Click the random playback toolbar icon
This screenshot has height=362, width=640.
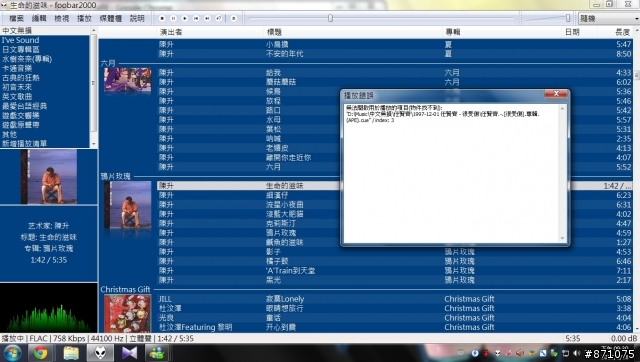pyautogui.click(x=219, y=18)
